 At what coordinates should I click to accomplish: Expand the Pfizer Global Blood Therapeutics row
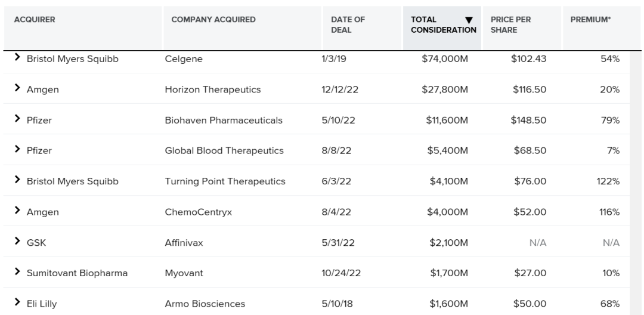tap(18, 150)
